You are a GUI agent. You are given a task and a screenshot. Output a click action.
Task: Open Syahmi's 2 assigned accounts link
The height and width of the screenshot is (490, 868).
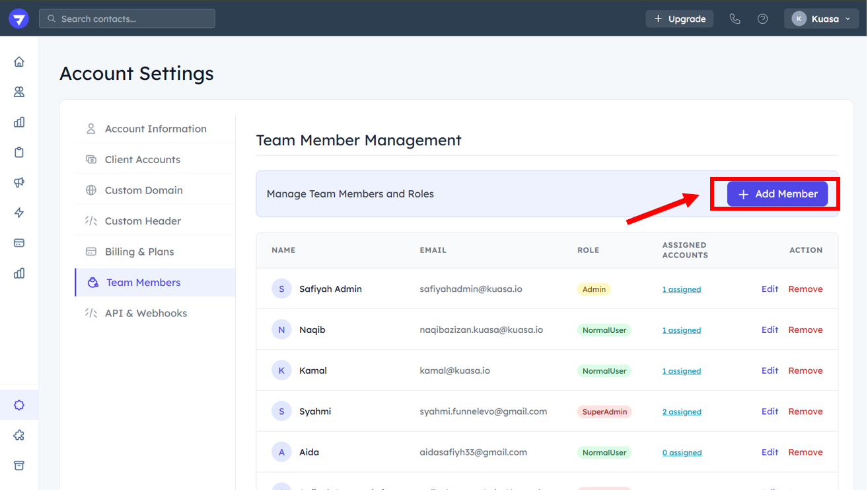point(682,412)
